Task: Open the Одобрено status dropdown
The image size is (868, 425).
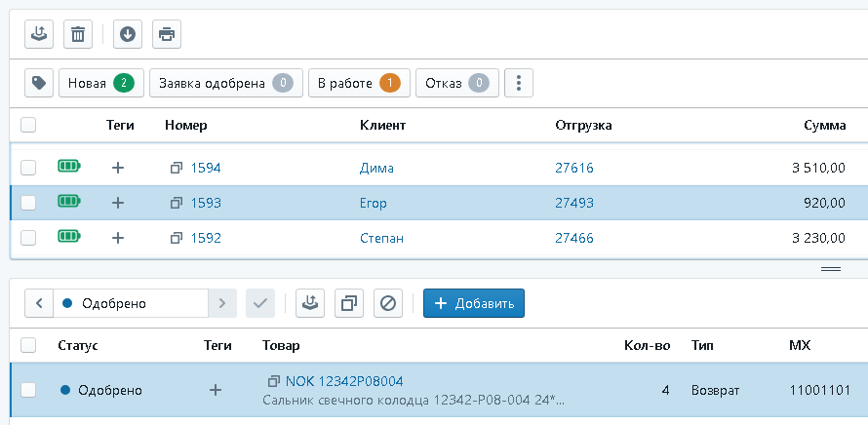Action: tap(131, 303)
